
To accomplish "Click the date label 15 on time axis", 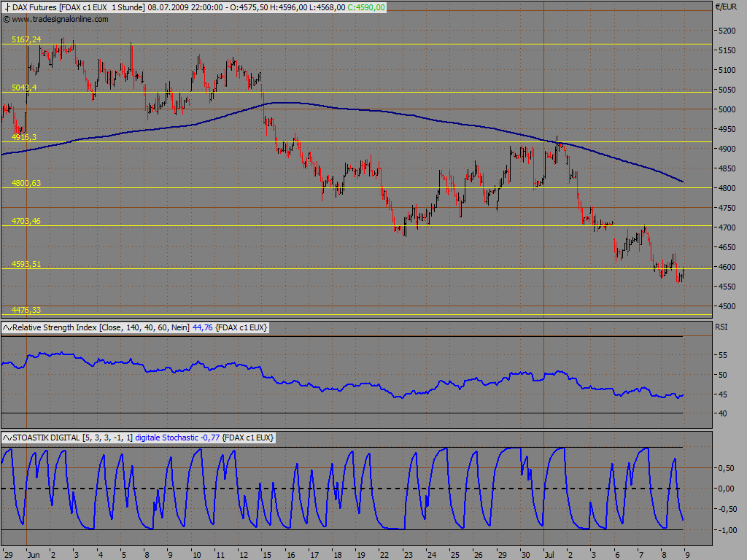I will 267,555.
